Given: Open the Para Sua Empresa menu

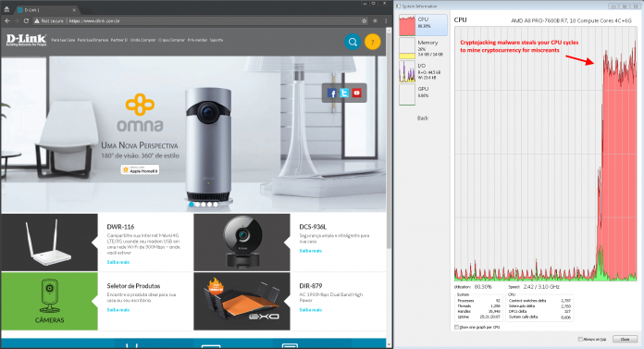Looking at the screenshot, I should 93,41.
